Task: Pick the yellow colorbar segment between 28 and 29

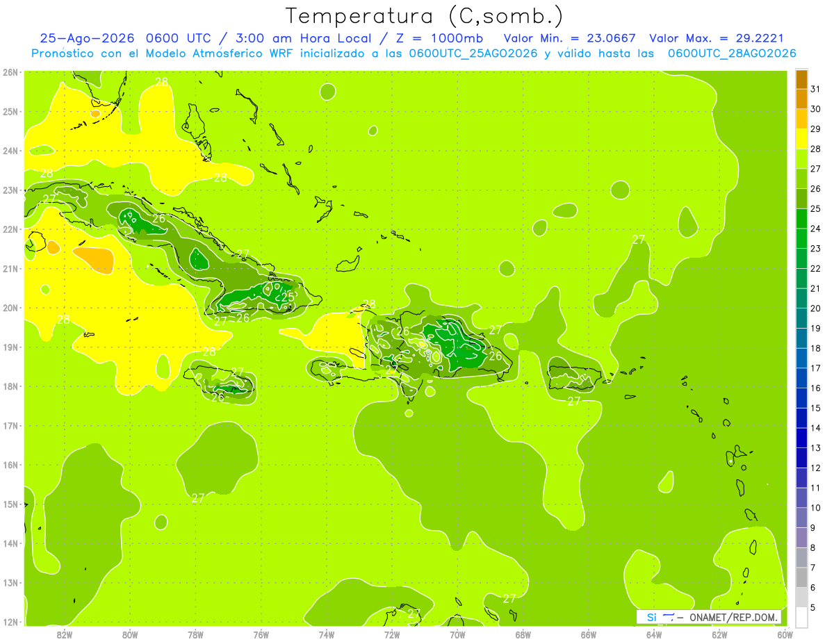Action: point(801,139)
